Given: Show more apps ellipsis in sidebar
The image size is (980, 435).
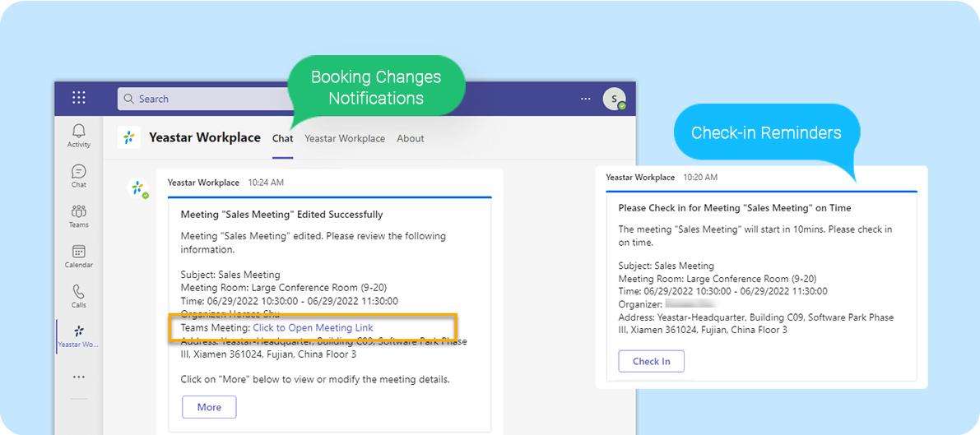Looking at the screenshot, I should [79, 377].
